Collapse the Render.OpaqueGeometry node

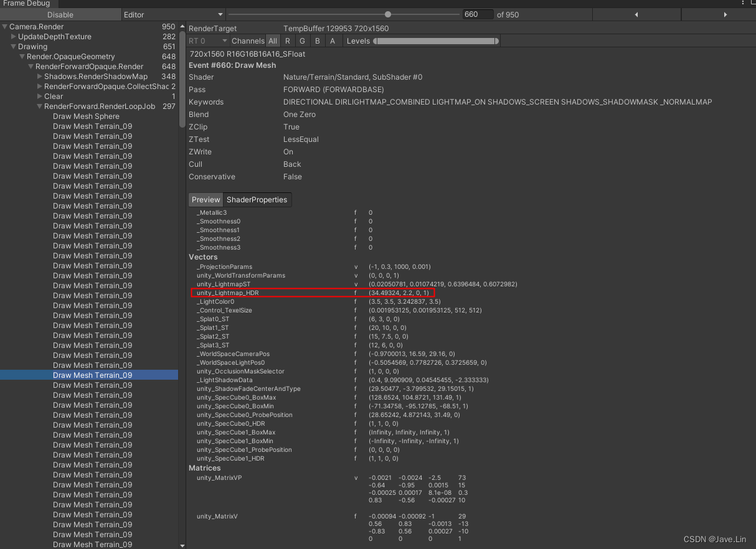[x=22, y=57]
